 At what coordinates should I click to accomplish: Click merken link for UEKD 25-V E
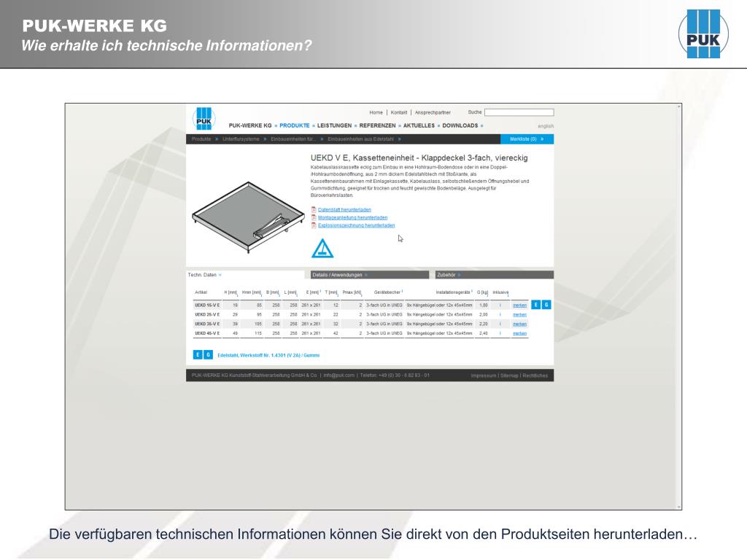tap(519, 315)
